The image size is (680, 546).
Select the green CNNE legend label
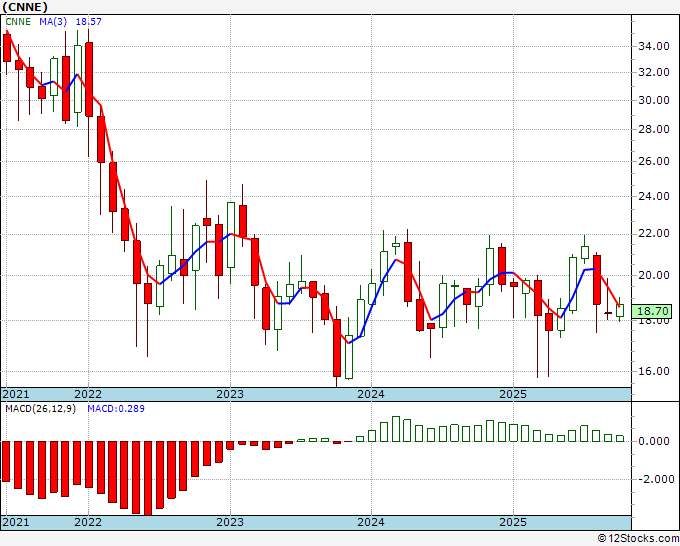18,22
